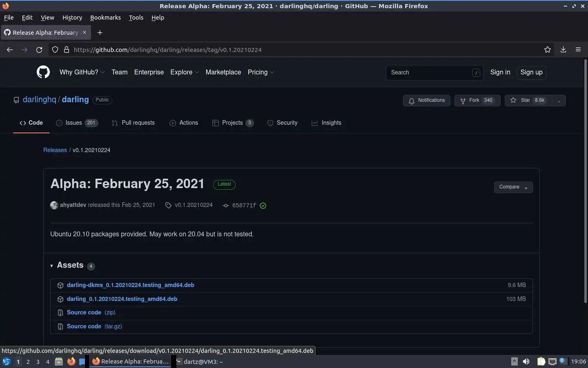The width and height of the screenshot is (588, 368).
Task: Download darling-dkms_0.1.20210224.testing_amd64.deb
Action: coord(131,285)
